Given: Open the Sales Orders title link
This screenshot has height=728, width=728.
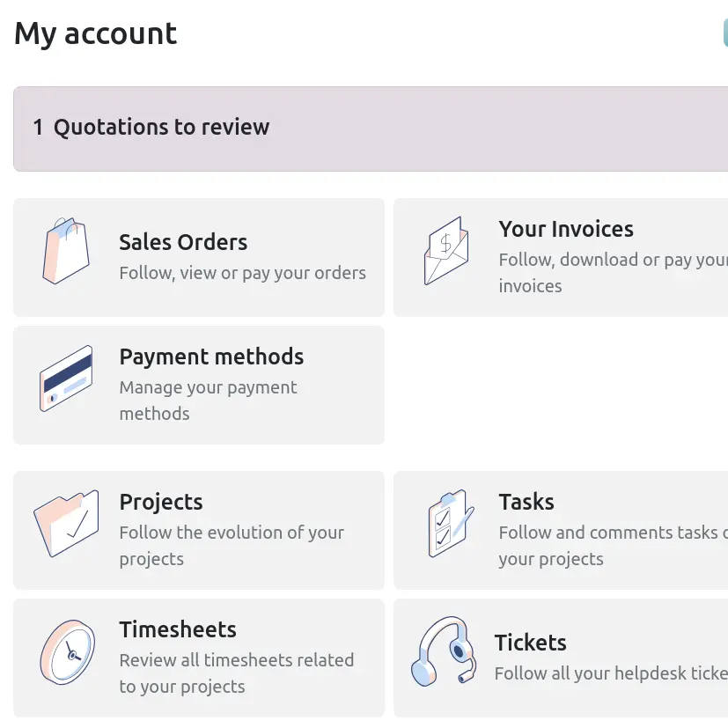Looking at the screenshot, I should (x=183, y=242).
